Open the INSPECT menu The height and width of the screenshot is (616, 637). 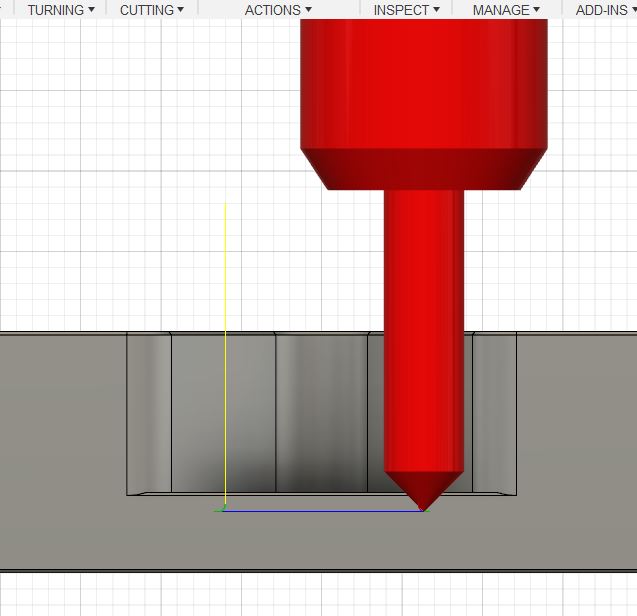tap(406, 10)
